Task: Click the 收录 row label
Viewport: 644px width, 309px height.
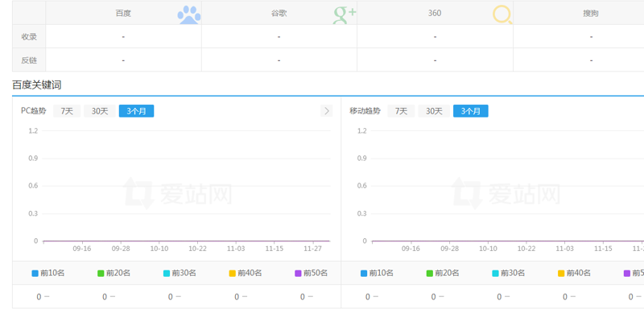Action: 29,36
